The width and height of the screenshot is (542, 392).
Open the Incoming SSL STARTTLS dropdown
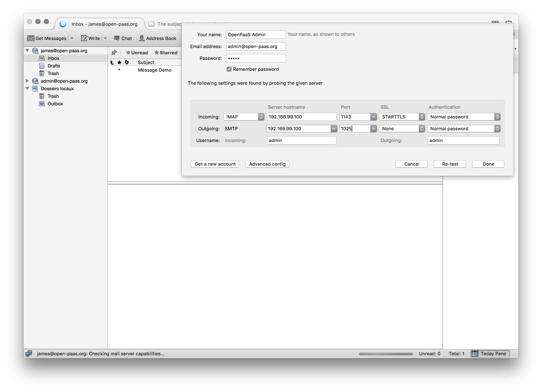pos(402,117)
